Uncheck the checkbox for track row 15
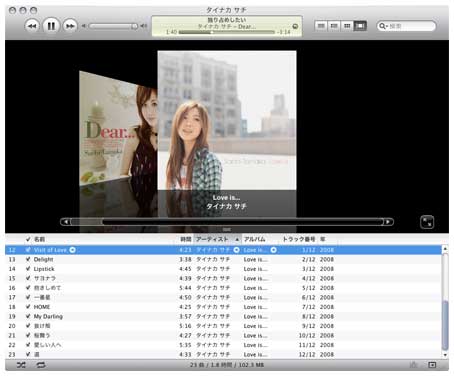454x376 pixels. 28,278
